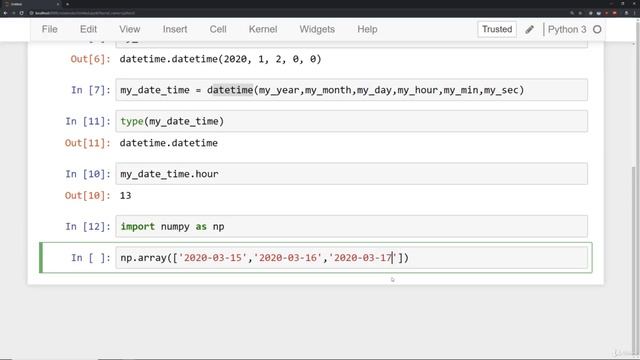Click the Out[10] output value 13
Image resolution: width=640 pixels, height=360 pixels.
125,196
